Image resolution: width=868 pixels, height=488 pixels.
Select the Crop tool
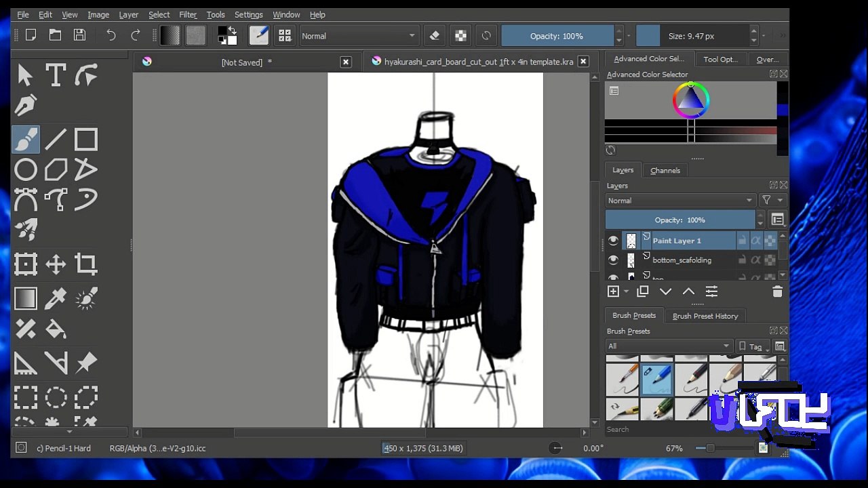point(86,264)
